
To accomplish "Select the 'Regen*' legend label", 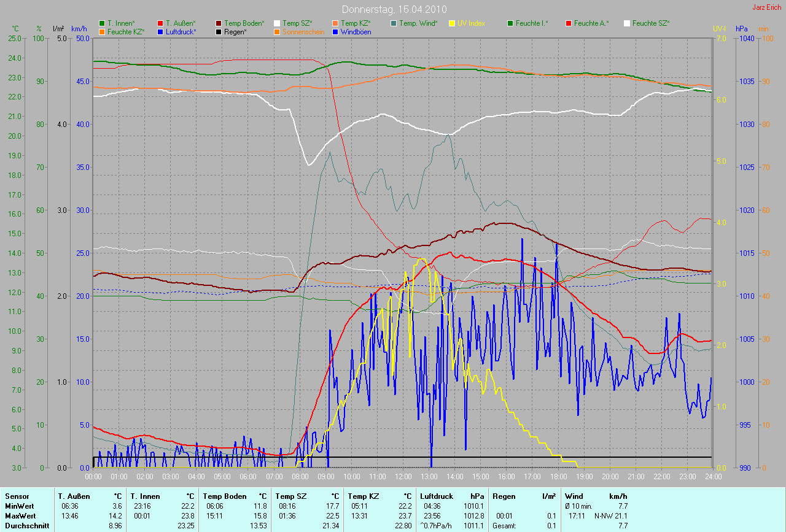I will point(235,31).
